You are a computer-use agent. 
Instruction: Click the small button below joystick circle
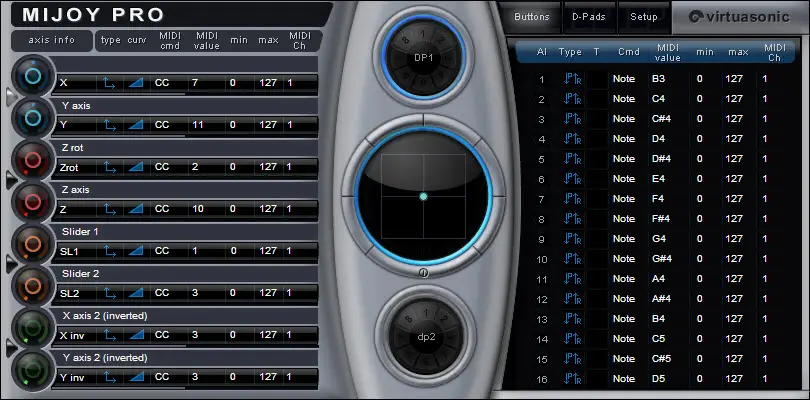point(424,273)
